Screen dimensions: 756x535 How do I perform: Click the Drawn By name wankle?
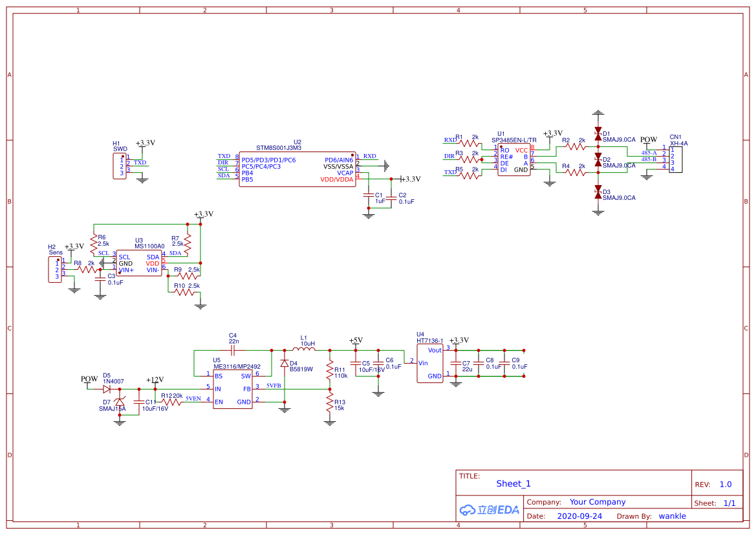coord(672,516)
